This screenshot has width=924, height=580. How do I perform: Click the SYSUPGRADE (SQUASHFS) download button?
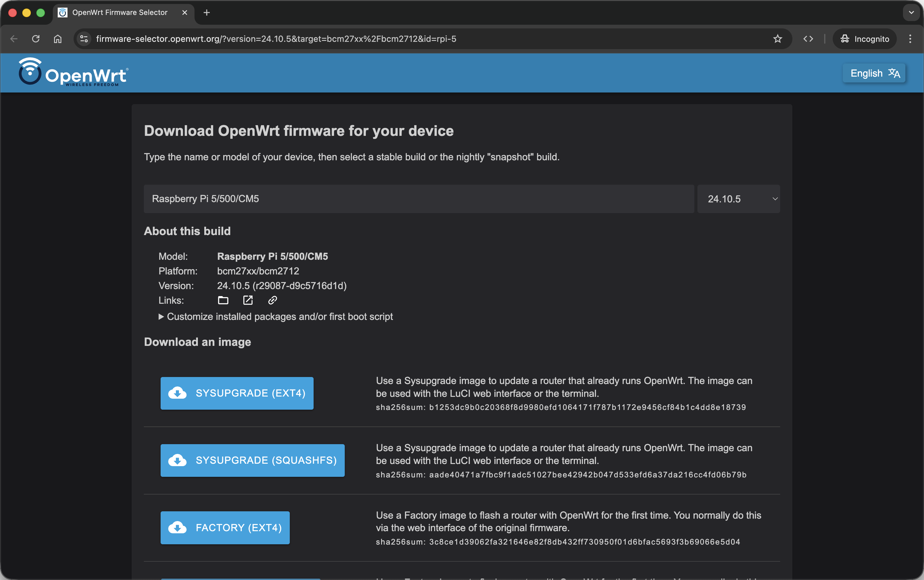click(253, 460)
